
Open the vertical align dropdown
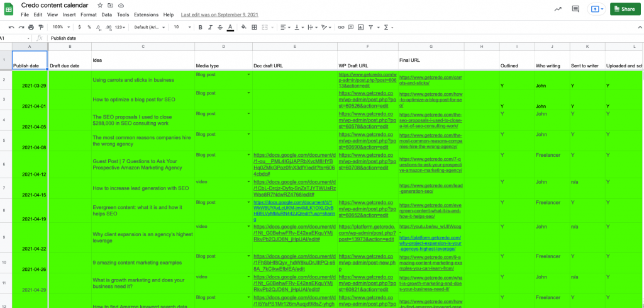[x=299, y=27]
